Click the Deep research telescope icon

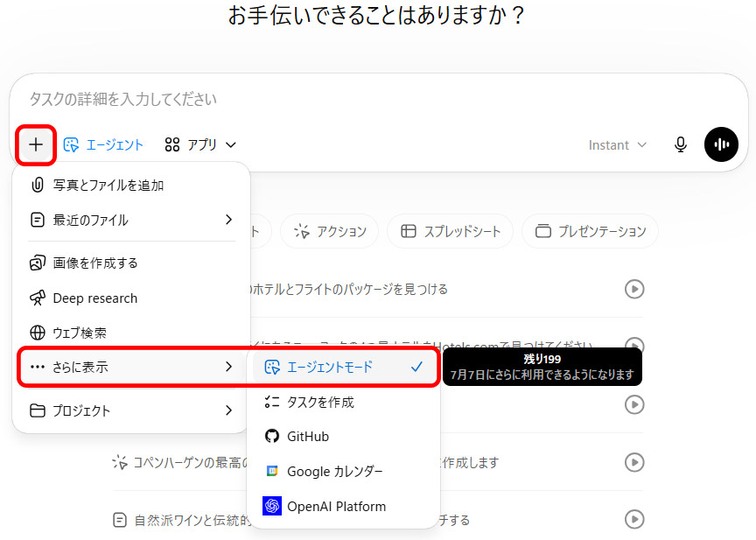point(38,298)
